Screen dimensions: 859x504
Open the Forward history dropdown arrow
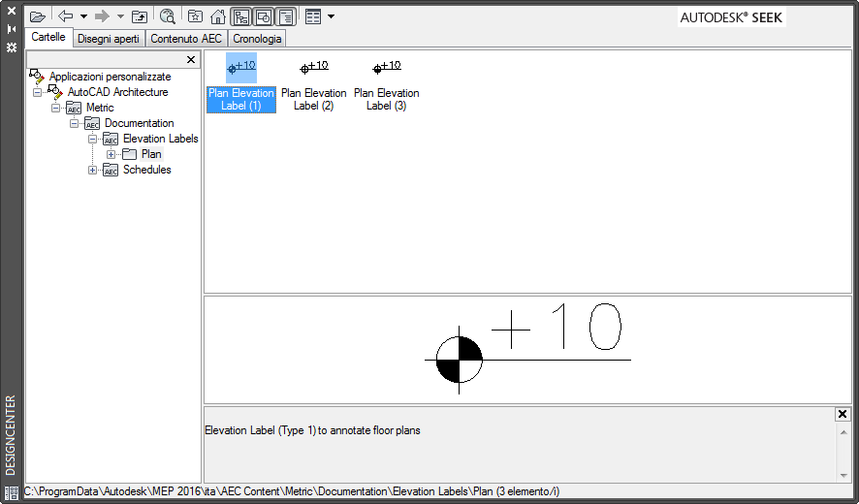pos(120,16)
